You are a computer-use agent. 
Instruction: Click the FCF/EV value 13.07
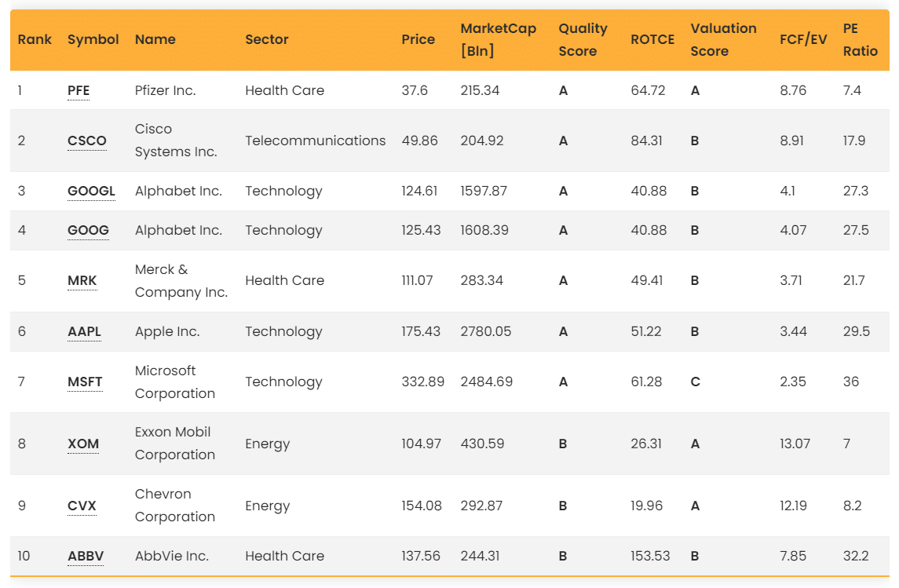(795, 444)
